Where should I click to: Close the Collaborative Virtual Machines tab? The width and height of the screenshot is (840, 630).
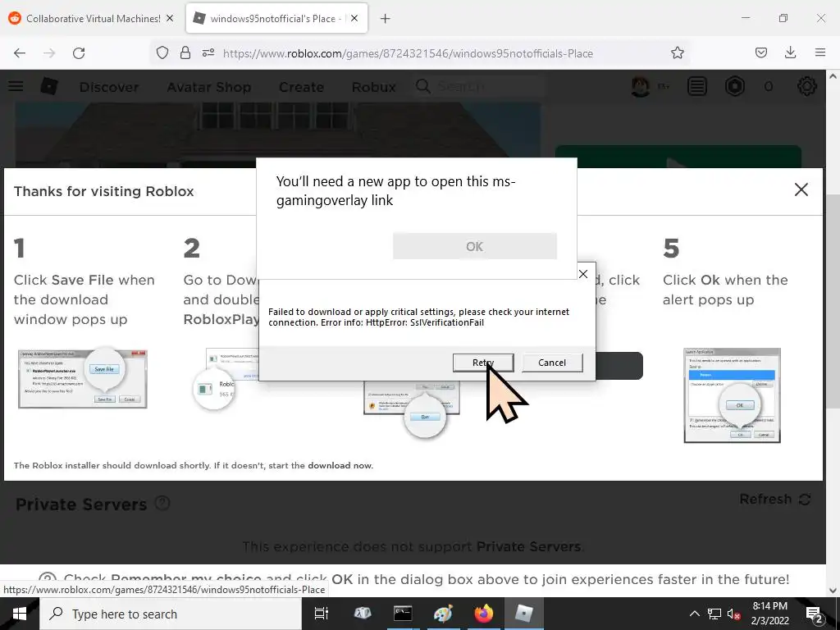170,18
